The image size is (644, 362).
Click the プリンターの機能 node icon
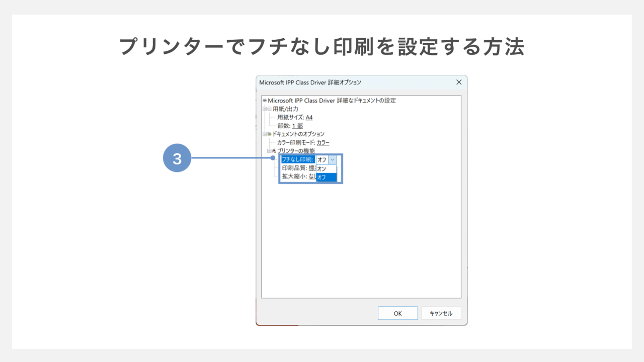click(274, 151)
